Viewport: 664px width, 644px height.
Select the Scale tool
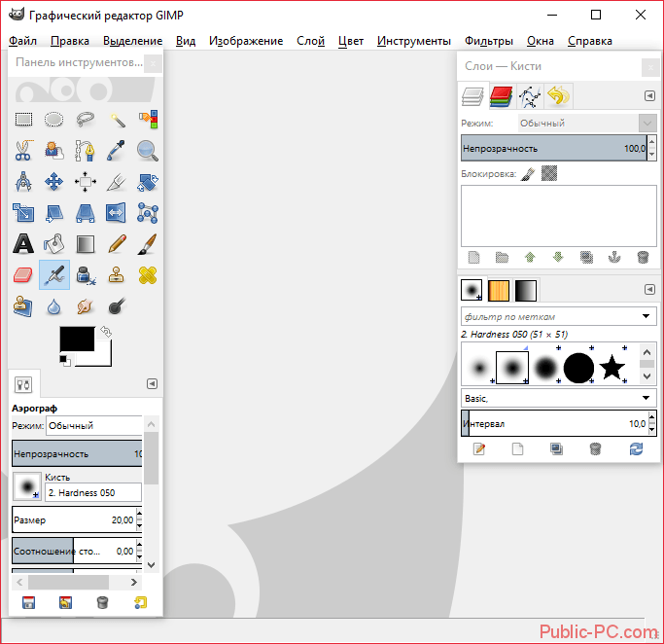(23, 213)
